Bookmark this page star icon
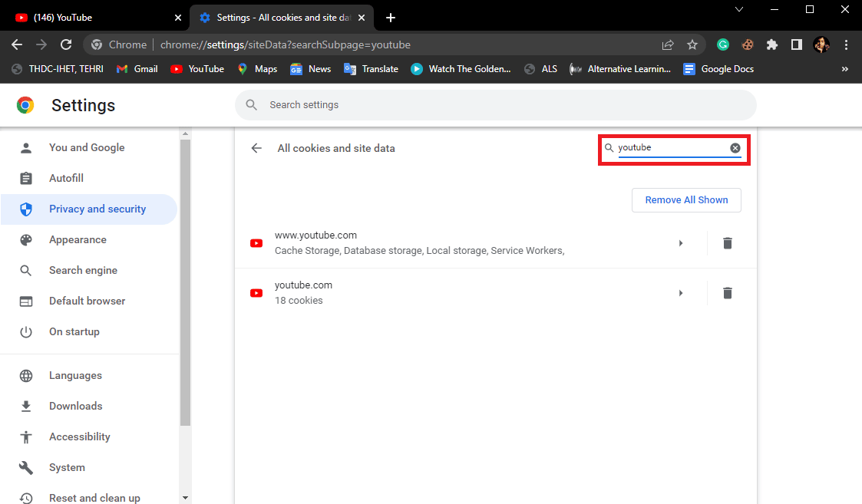 692,45
